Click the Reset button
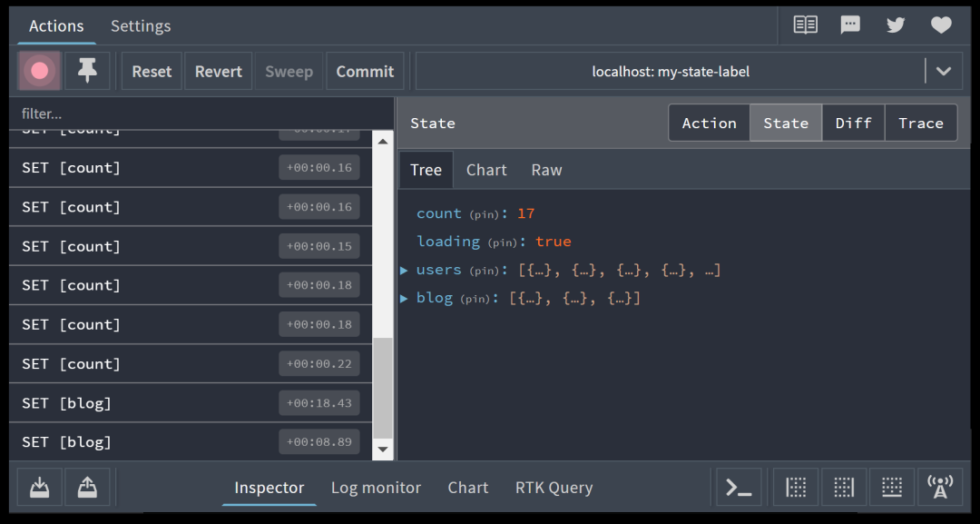This screenshot has width=980, height=524. click(152, 71)
